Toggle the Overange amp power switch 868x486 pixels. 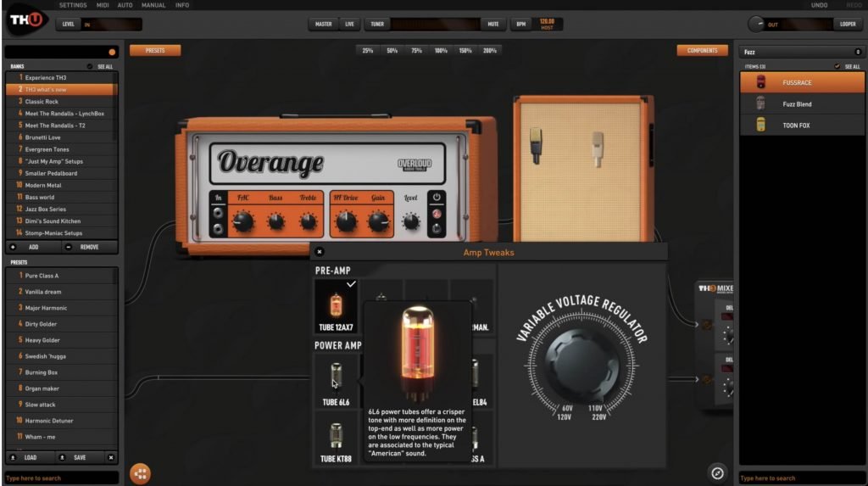(437, 198)
